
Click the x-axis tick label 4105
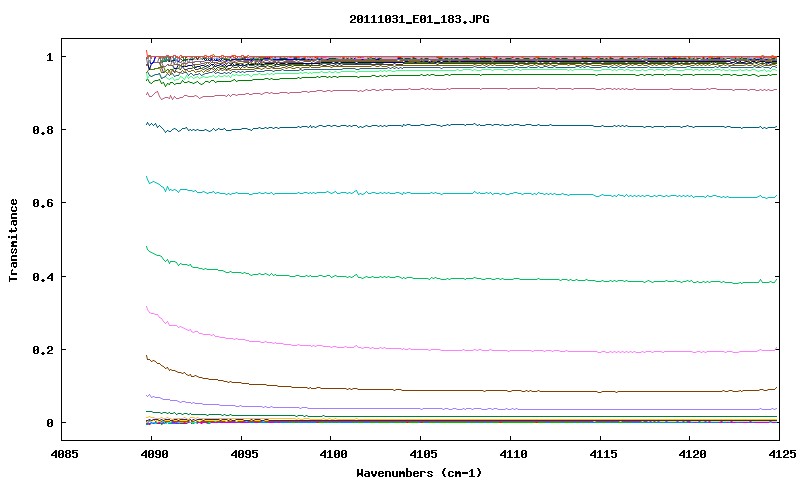coord(423,453)
